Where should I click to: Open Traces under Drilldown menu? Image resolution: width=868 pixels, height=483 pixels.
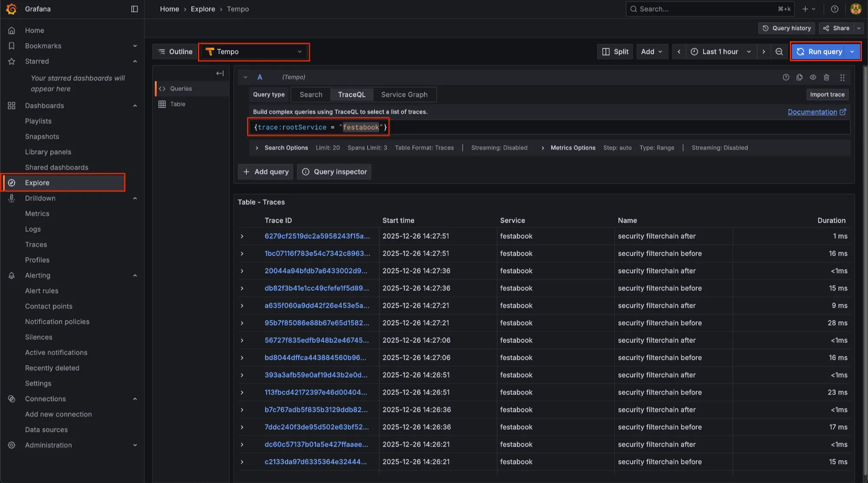click(36, 245)
